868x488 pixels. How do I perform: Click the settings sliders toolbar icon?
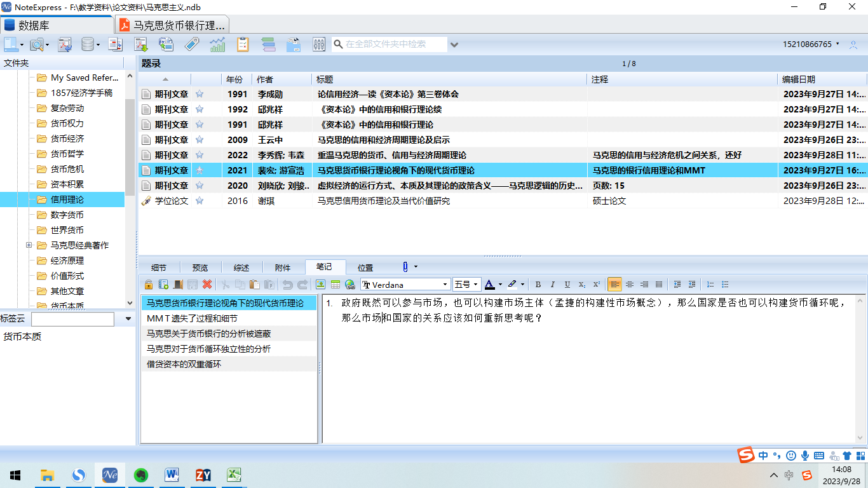pyautogui.click(x=319, y=44)
